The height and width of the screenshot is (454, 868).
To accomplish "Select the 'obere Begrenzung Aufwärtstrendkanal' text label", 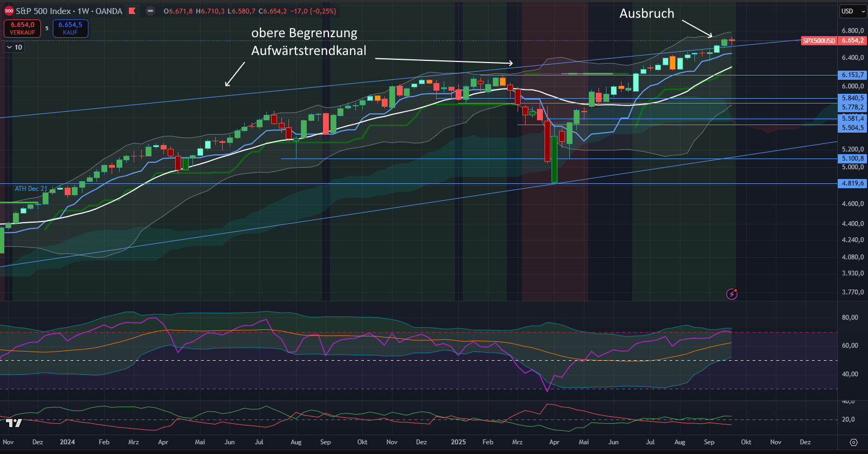I will [308, 42].
